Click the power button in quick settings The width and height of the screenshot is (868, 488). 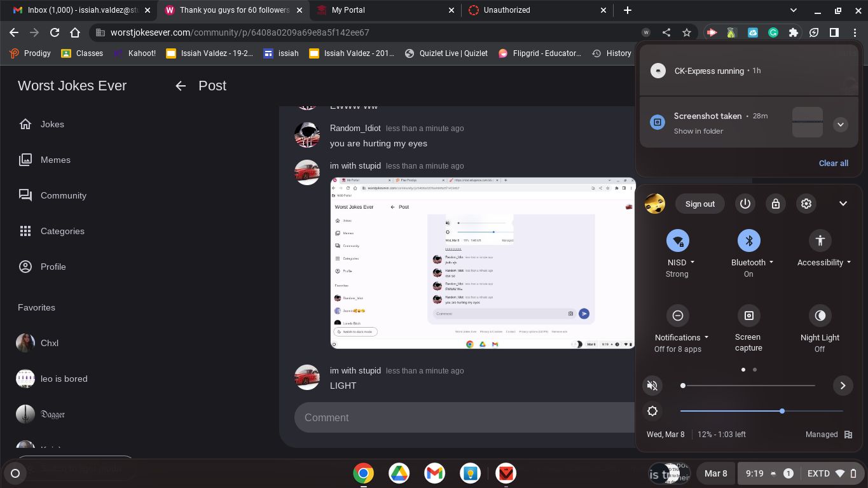[x=745, y=204]
